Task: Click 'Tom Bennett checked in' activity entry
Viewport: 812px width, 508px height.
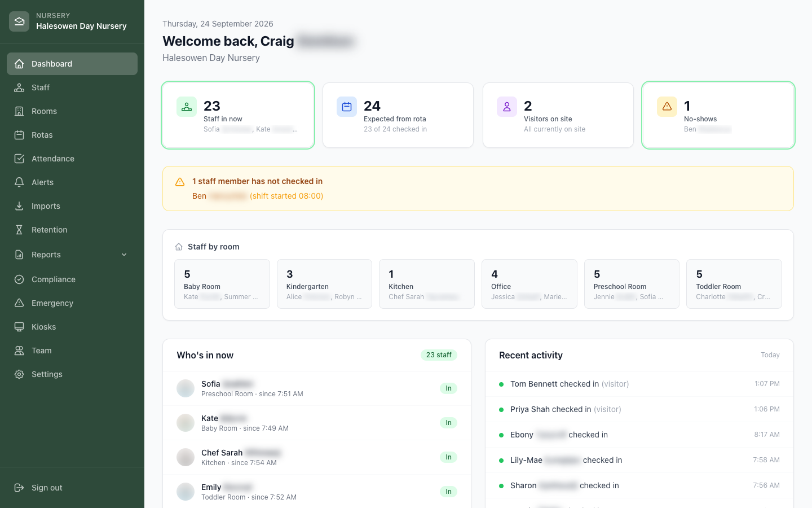Action: 639,384
